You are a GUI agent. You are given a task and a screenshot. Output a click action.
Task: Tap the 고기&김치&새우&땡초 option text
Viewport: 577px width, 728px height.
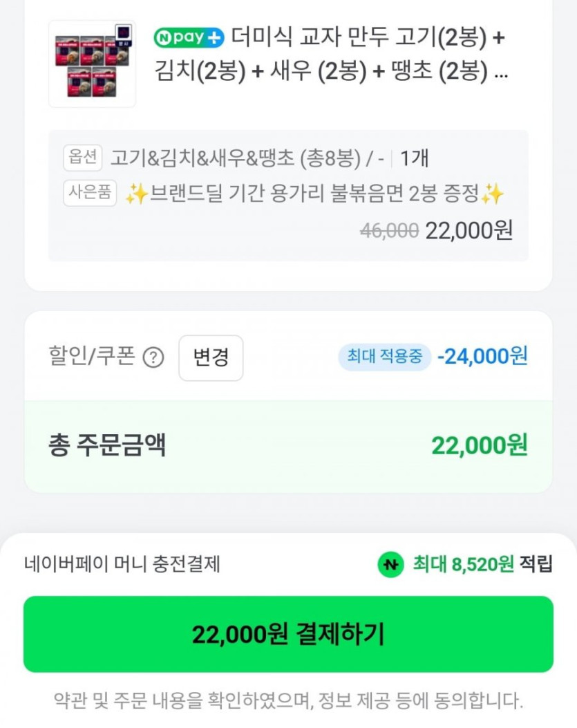(x=235, y=158)
